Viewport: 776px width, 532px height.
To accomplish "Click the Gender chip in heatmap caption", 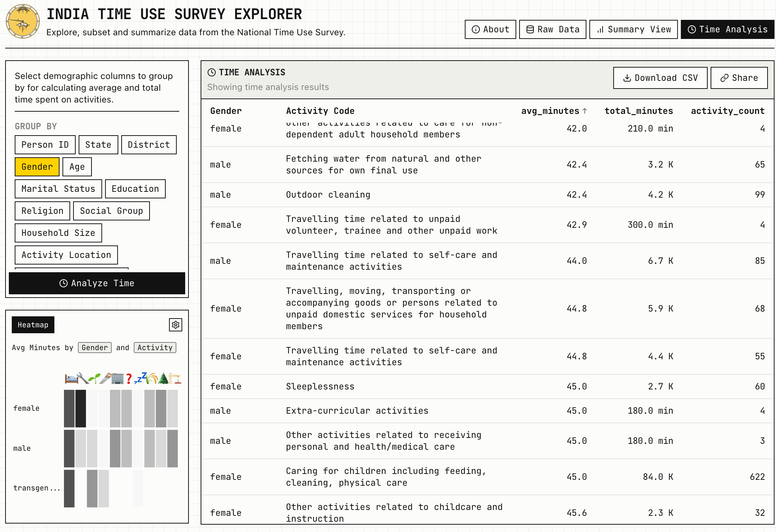I will tap(94, 348).
